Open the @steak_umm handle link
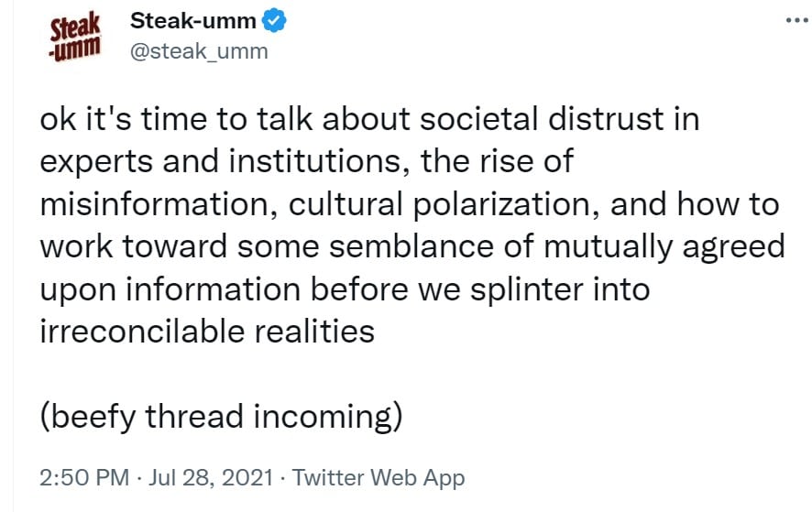This screenshot has height=512, width=812. 199,51
